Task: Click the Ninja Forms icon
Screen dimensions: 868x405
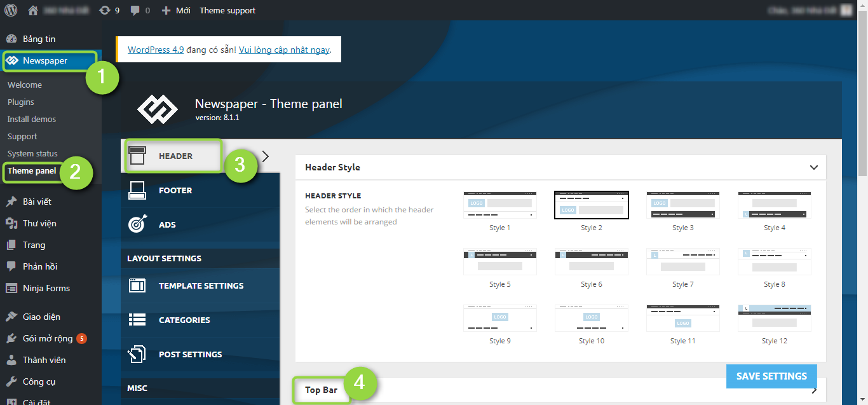Action: click(11, 288)
